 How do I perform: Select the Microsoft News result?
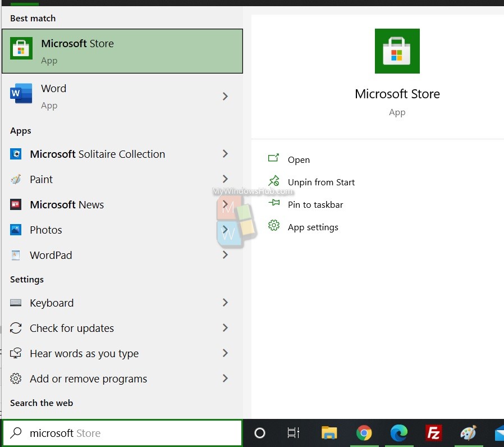(x=122, y=204)
